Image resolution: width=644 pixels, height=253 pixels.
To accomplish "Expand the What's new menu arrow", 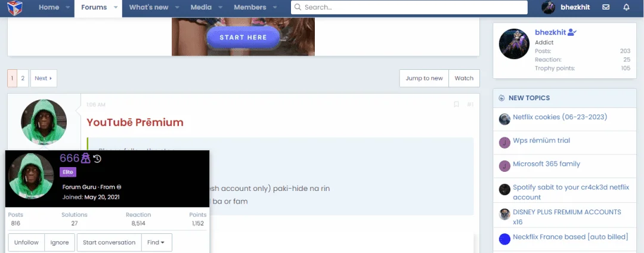I will click(177, 7).
